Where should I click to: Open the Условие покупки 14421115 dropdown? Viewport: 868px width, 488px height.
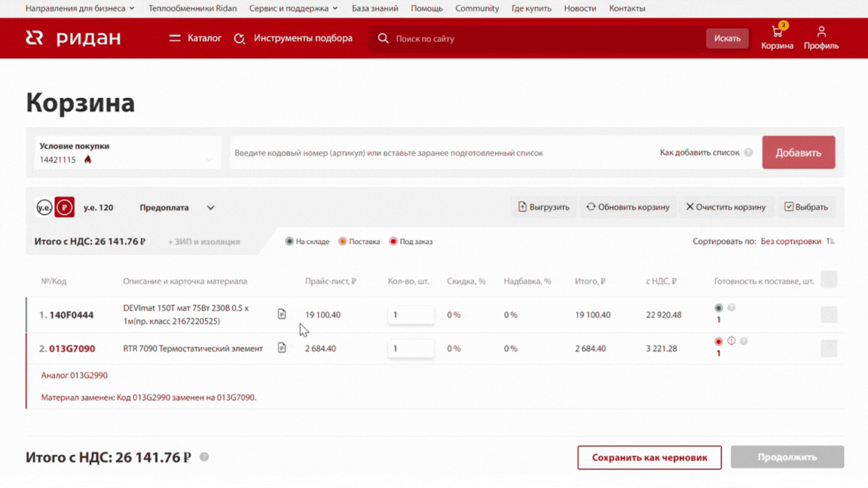pos(125,152)
